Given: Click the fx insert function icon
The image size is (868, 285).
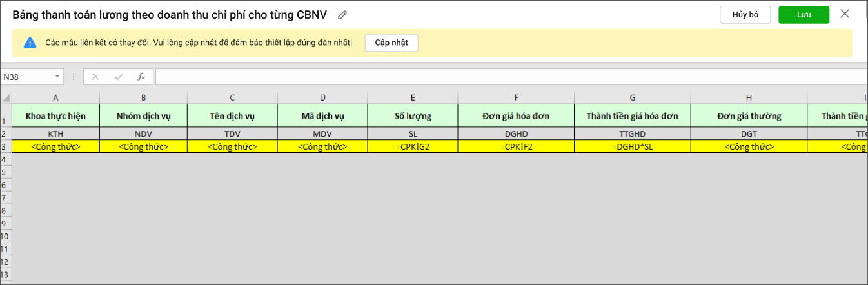Looking at the screenshot, I should click(x=141, y=77).
